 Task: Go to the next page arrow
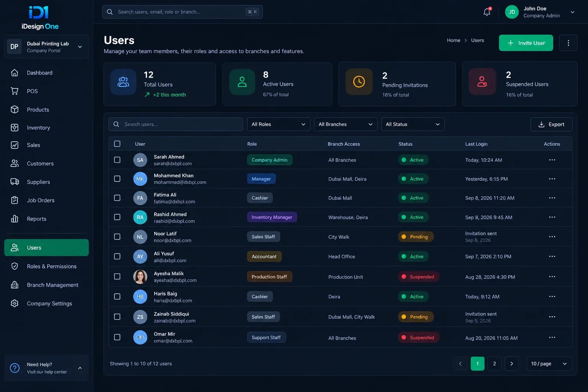pos(511,364)
